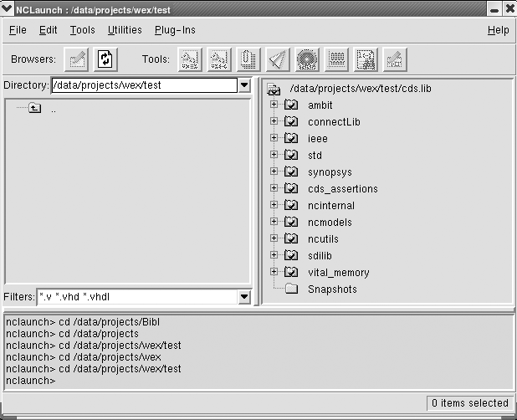Select the 'ncmodels' library name

point(330,223)
